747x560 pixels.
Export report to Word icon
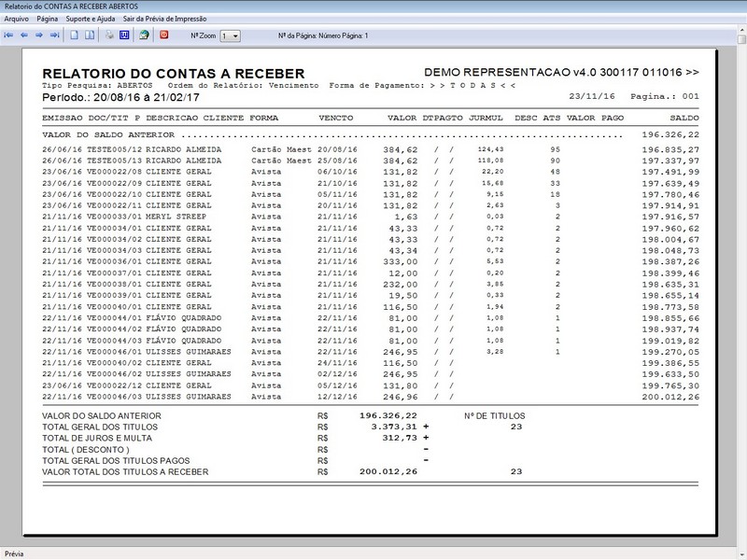click(124, 35)
